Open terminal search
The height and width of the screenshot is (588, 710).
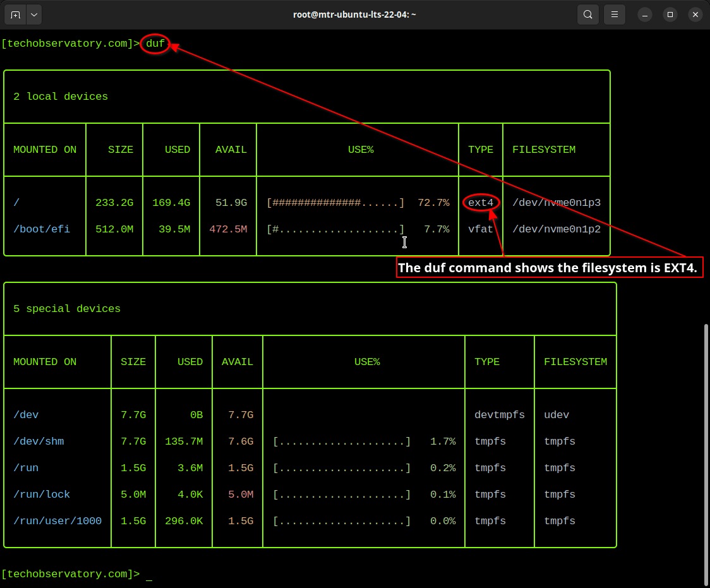(x=587, y=15)
